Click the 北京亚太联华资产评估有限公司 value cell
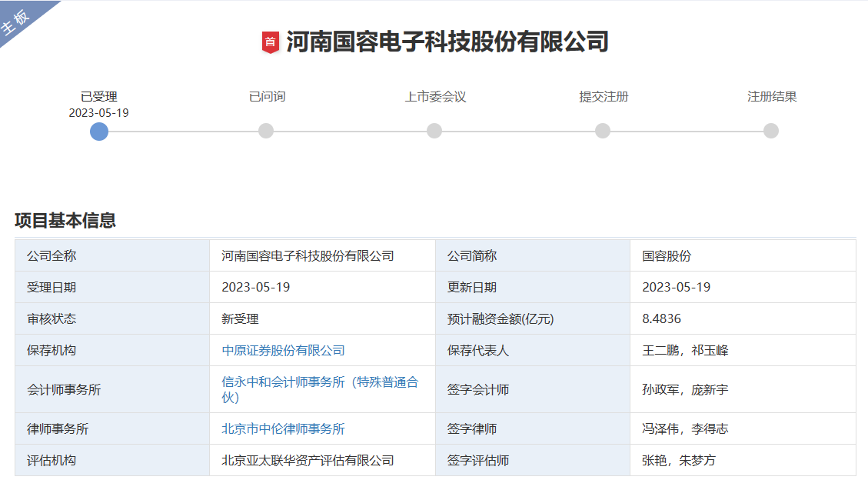 323,461
